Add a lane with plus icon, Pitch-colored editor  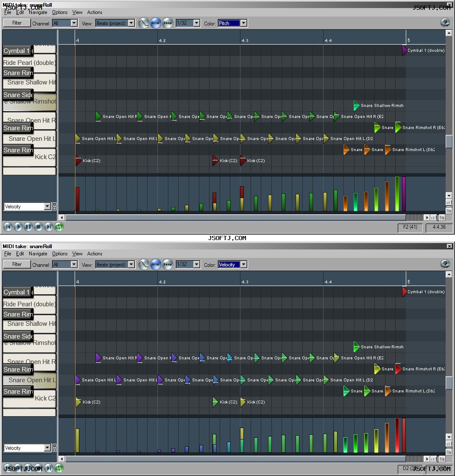[54, 209]
